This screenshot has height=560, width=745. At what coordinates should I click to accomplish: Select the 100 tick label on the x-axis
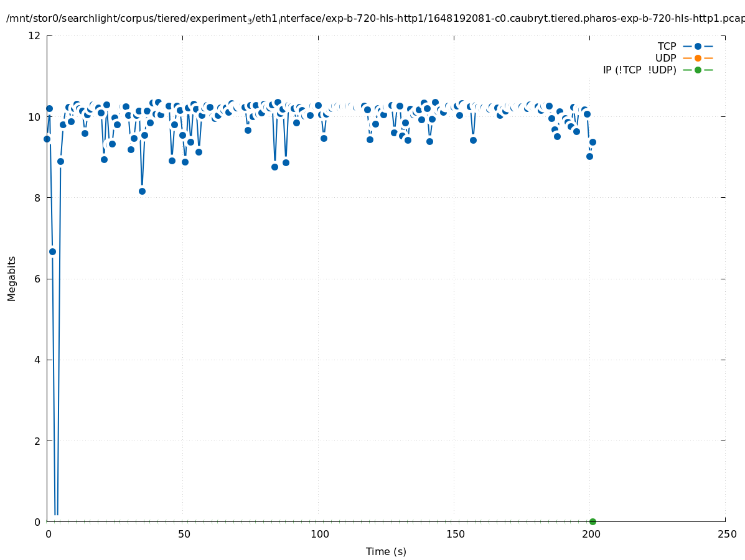point(319,534)
